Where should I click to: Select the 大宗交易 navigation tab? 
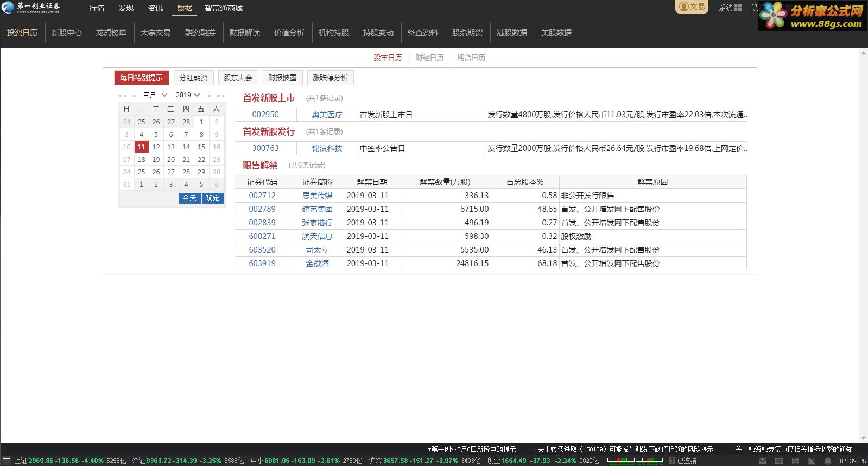[156, 33]
